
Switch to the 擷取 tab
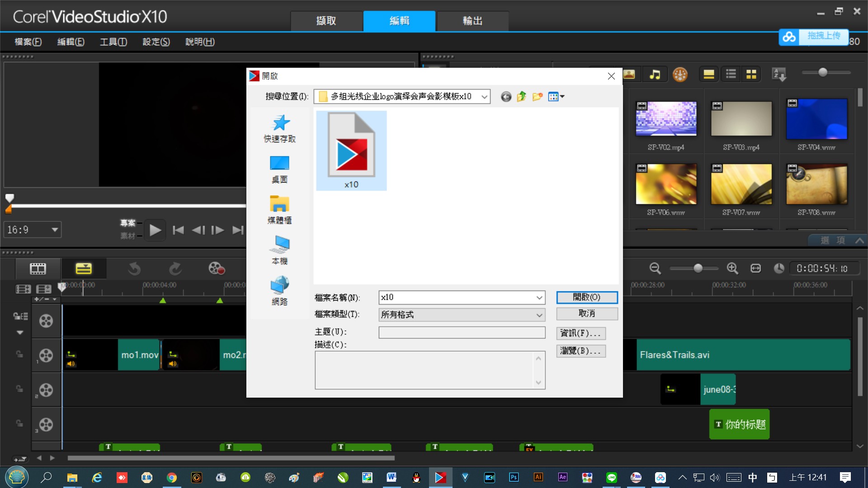click(x=326, y=21)
